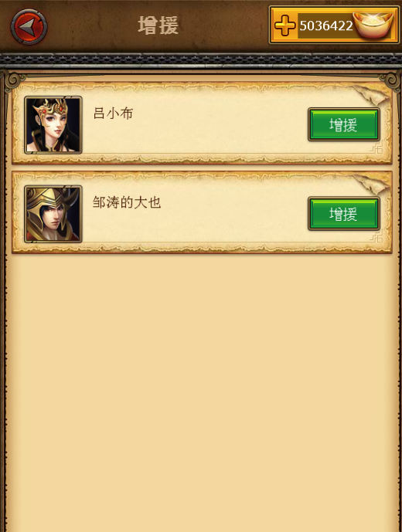Image resolution: width=402 pixels, height=532 pixels.
Task: Click the 增援 page title
Action: tap(158, 25)
